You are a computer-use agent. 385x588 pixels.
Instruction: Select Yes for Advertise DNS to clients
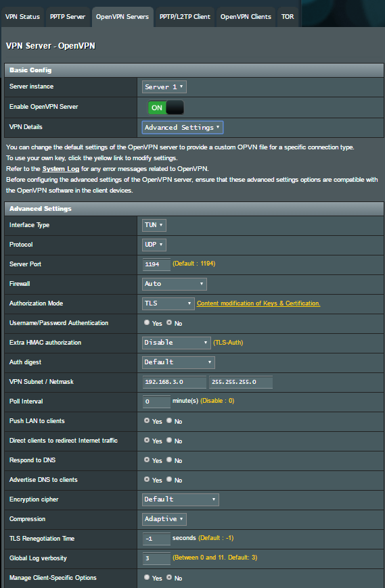[147, 479]
